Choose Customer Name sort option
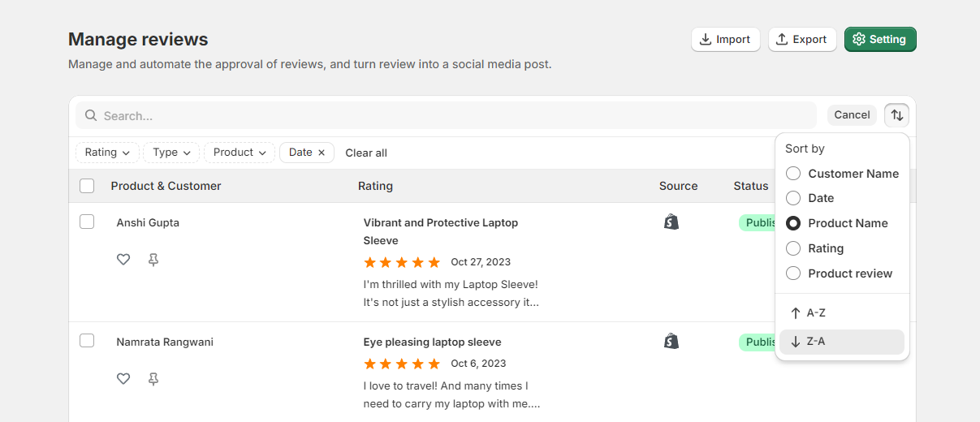The height and width of the screenshot is (422, 980). (x=793, y=174)
